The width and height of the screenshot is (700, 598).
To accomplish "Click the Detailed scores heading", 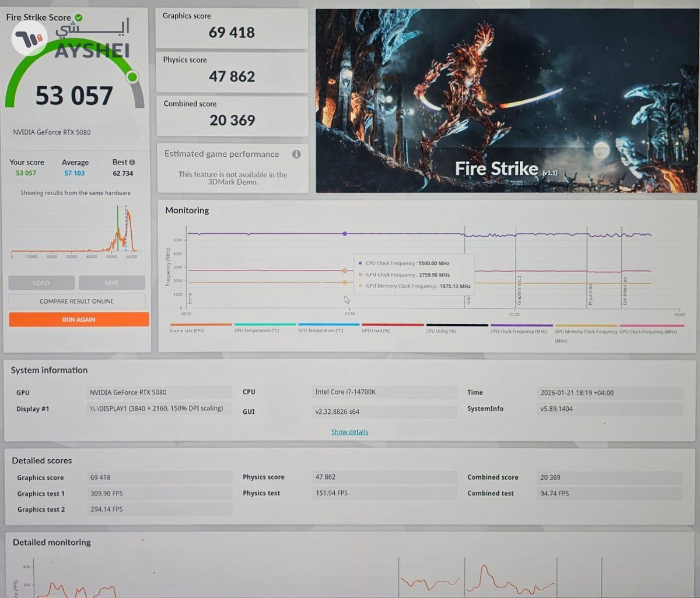I will point(42,460).
